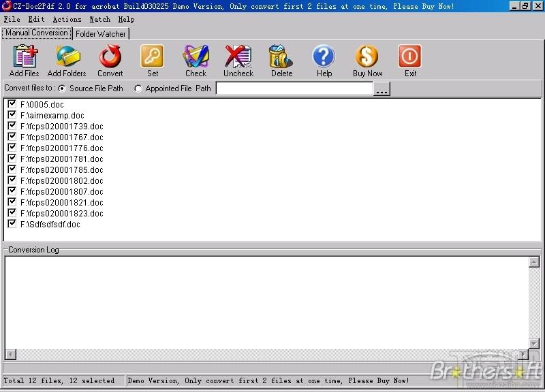This screenshot has width=545, height=392.
Task: Click the Demo Version status bar message
Action: (x=268, y=380)
